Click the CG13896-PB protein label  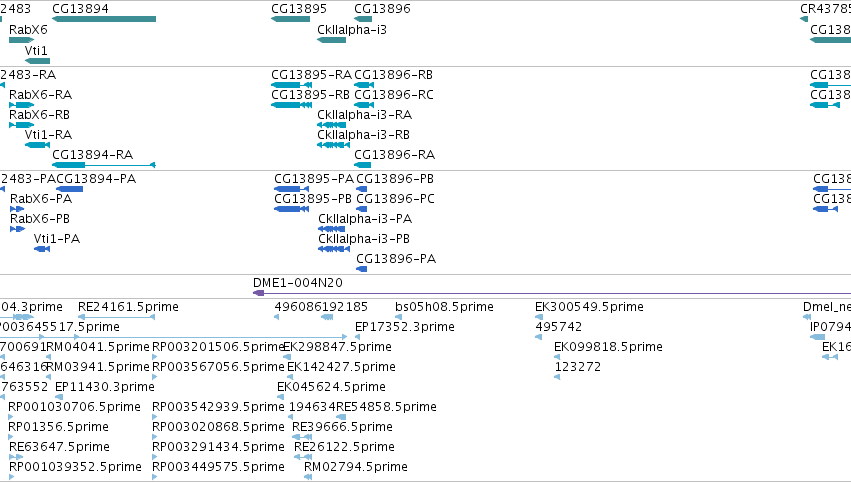coord(395,179)
